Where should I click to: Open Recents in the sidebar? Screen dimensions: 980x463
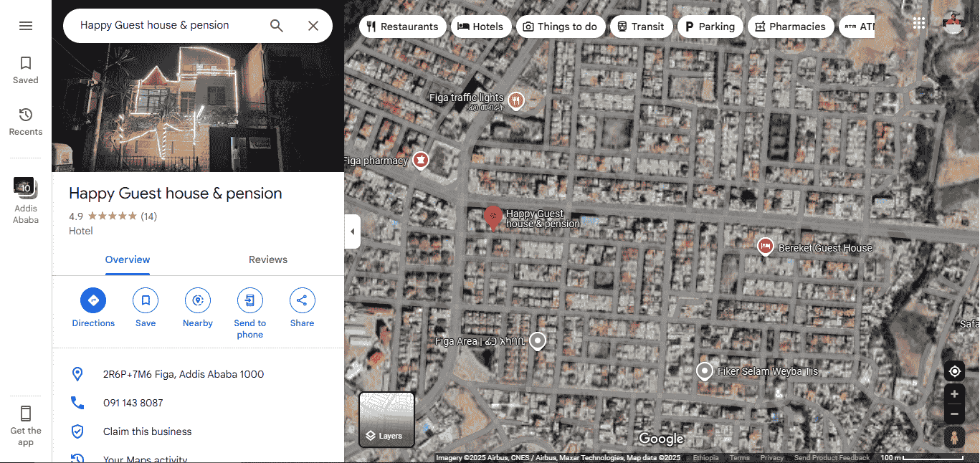point(26,122)
